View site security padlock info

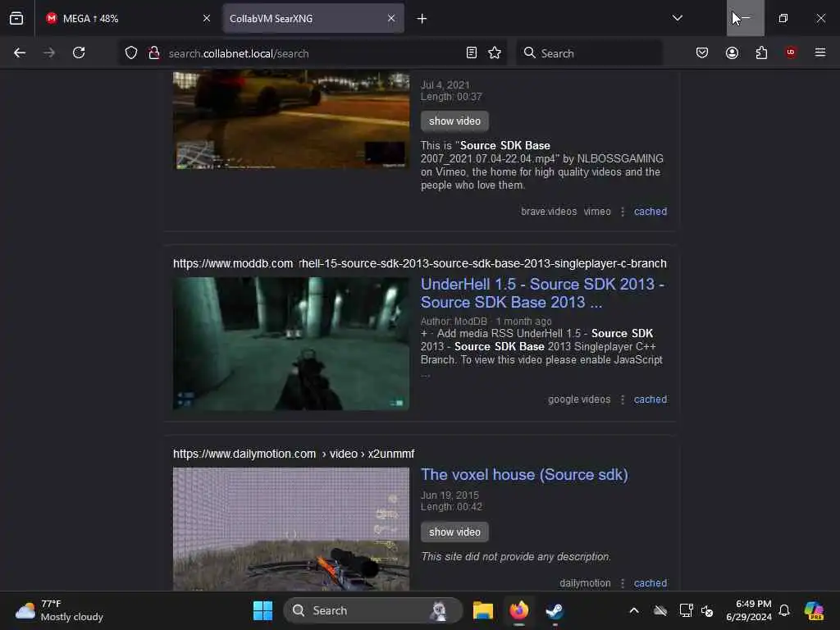coord(154,52)
